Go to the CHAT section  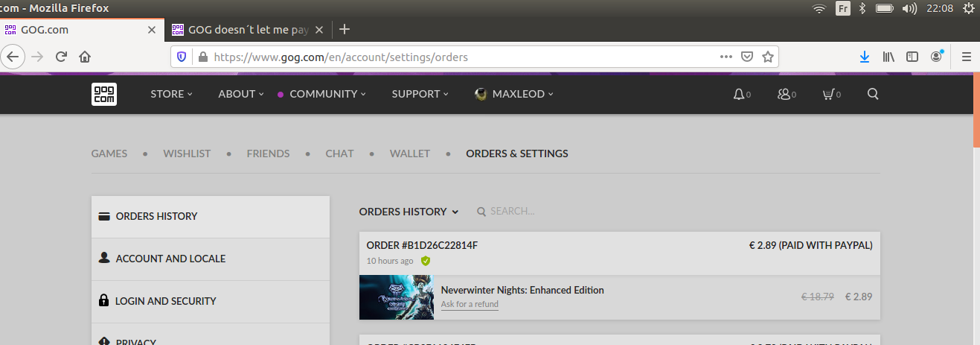tap(339, 153)
